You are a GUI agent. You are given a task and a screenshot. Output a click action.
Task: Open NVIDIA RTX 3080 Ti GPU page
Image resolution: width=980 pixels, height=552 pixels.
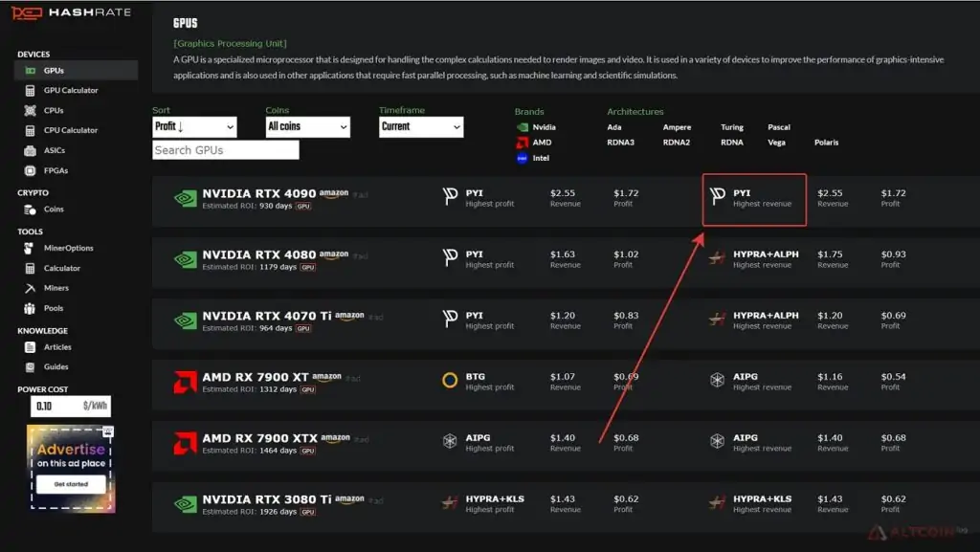[267, 499]
